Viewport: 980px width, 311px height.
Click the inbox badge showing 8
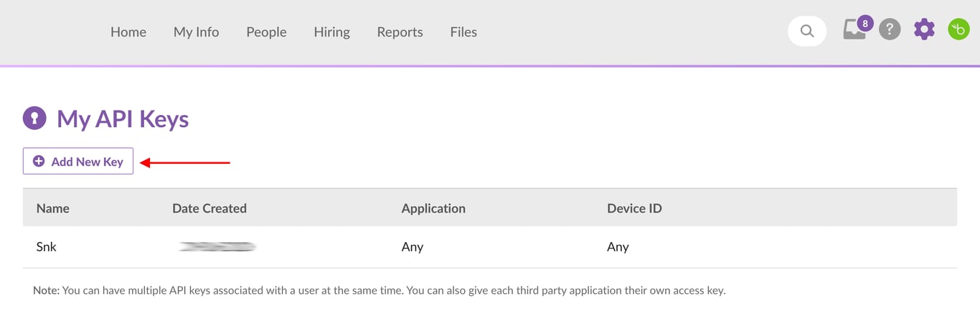tap(865, 23)
